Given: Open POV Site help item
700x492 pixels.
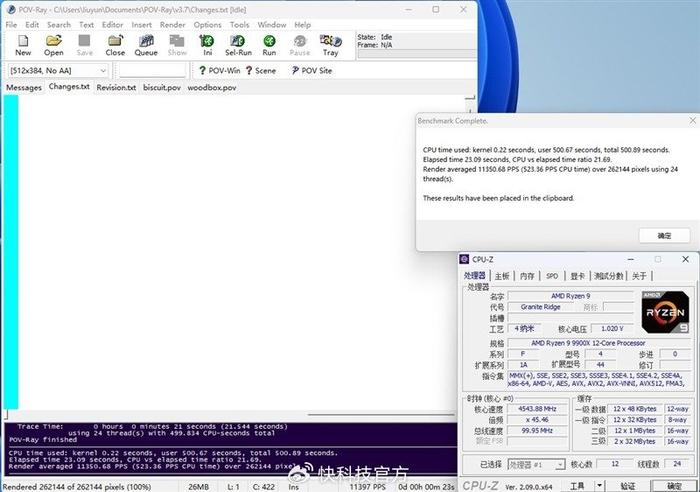Looking at the screenshot, I should pyautogui.click(x=312, y=71).
